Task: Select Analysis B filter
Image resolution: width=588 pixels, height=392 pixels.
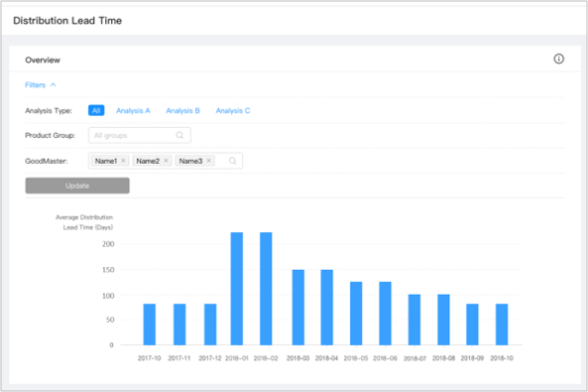Action: 182,111
